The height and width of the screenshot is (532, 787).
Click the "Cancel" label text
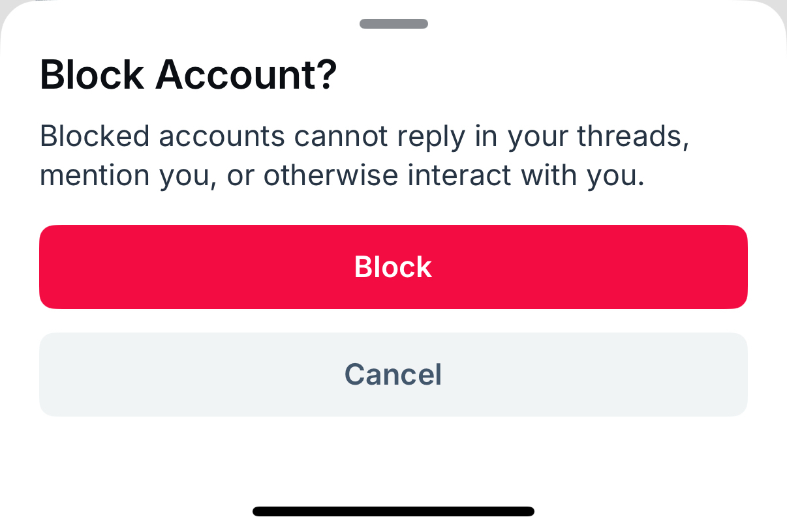tap(393, 374)
